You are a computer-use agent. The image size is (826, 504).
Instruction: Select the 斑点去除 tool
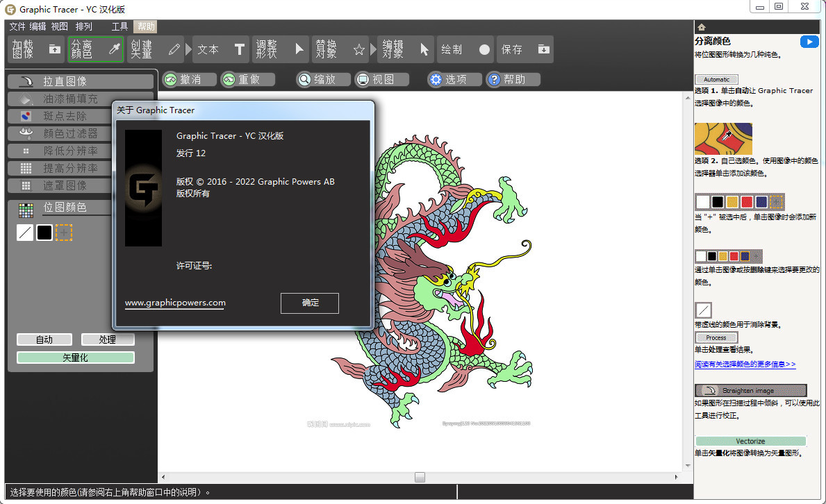tap(60, 117)
